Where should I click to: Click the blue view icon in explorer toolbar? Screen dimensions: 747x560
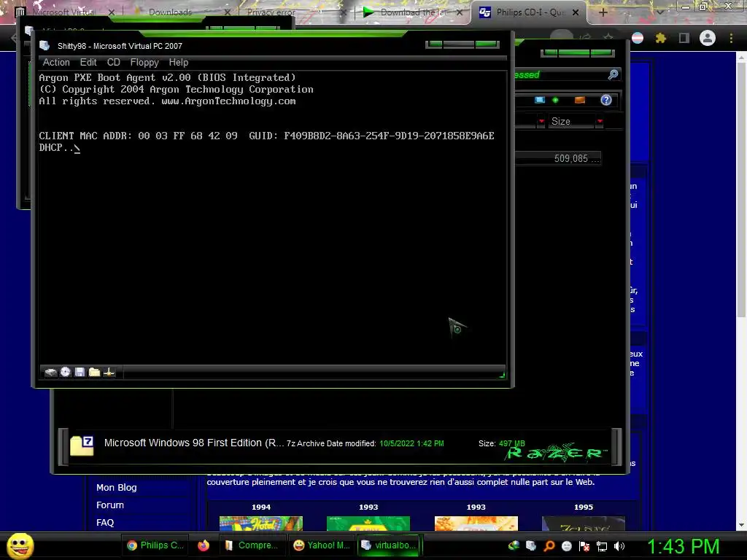pyautogui.click(x=539, y=100)
